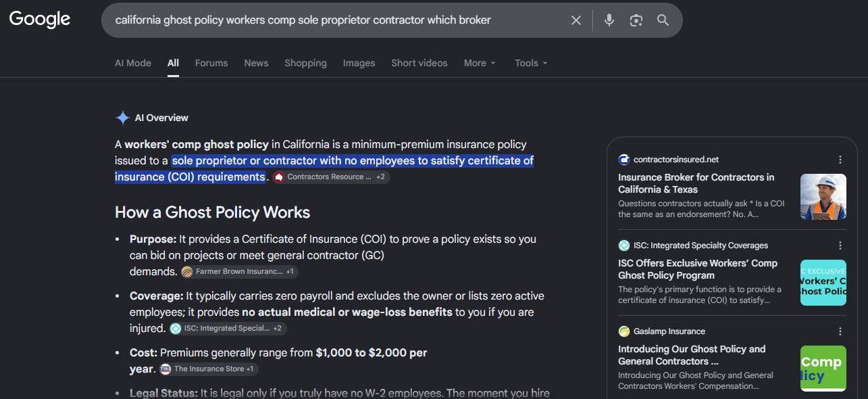Click the green Comp Policy thumbnail
This screenshot has width=868, height=399.
[x=823, y=369]
